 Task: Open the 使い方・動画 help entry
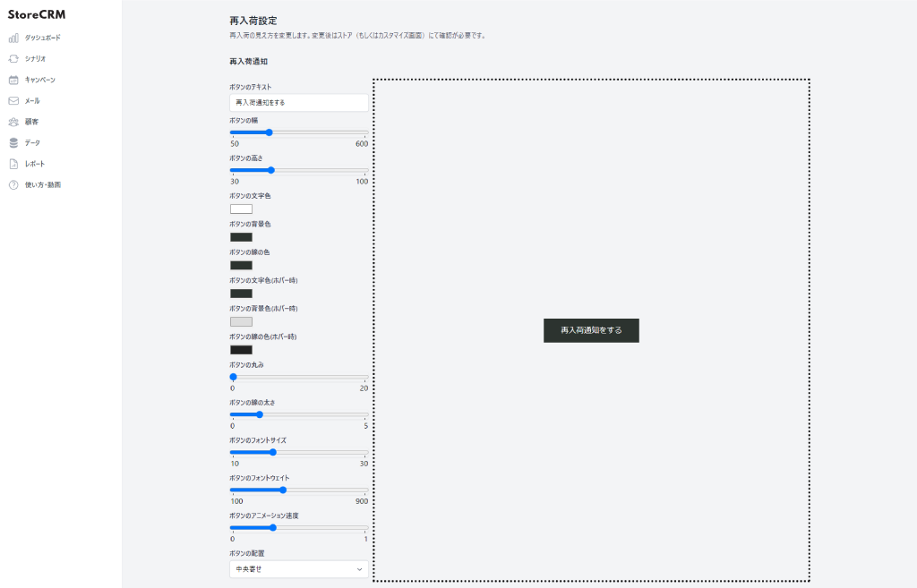(43, 185)
